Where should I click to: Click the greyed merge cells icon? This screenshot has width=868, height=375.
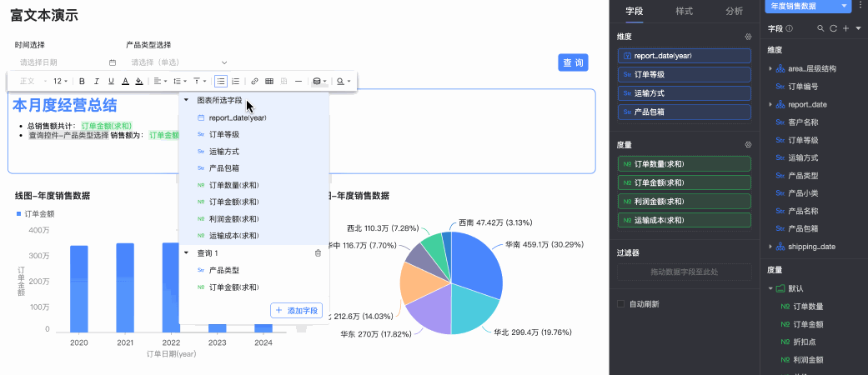tap(284, 82)
